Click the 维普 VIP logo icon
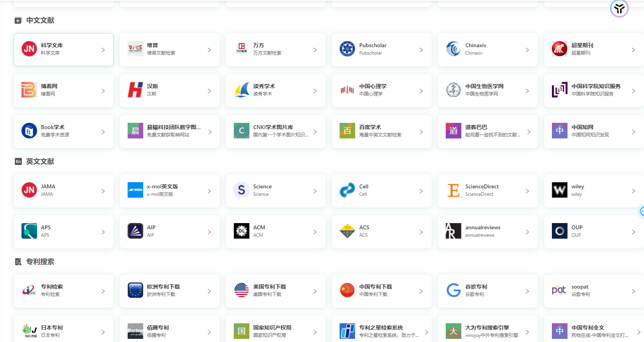 click(135, 49)
